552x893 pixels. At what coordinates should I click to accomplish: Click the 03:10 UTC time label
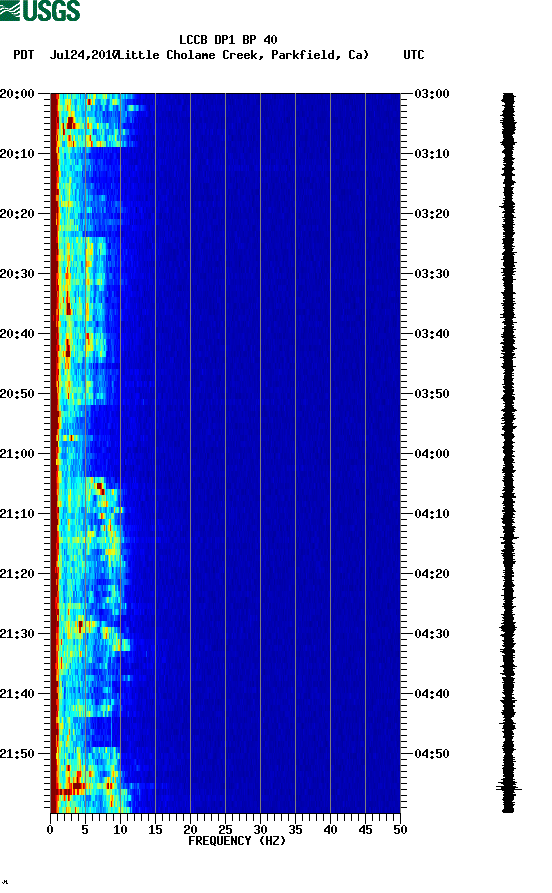click(432, 154)
